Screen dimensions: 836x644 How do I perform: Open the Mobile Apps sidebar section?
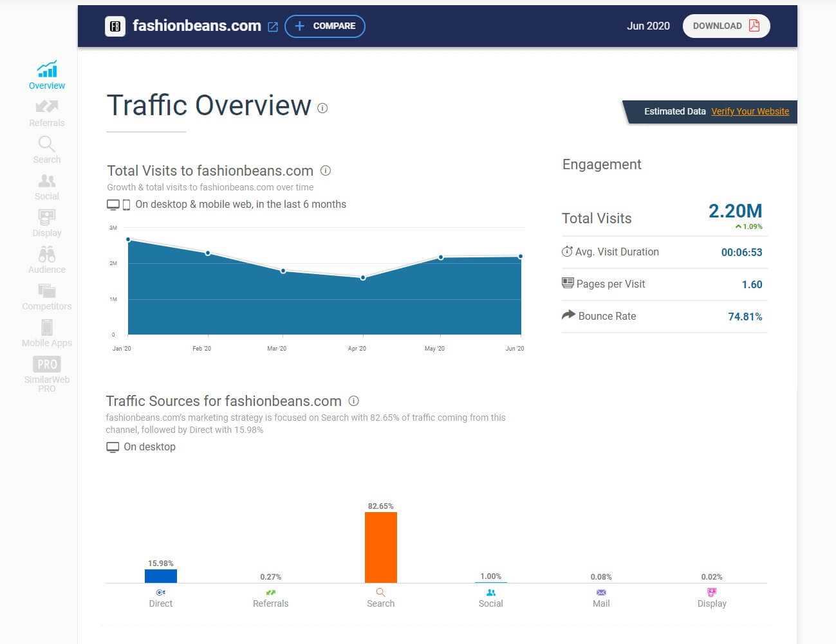click(47, 333)
